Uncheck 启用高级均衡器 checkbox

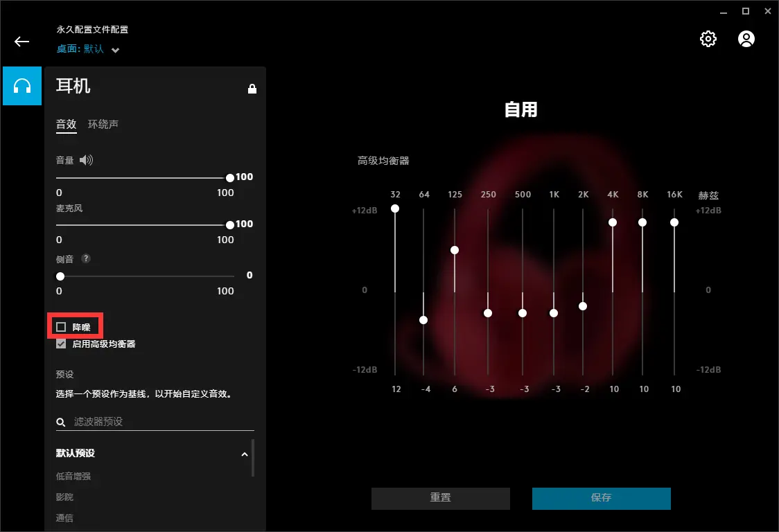pyautogui.click(x=61, y=344)
